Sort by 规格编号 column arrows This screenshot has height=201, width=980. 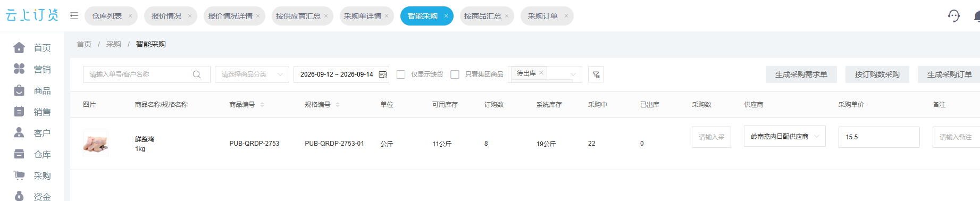[x=338, y=105]
